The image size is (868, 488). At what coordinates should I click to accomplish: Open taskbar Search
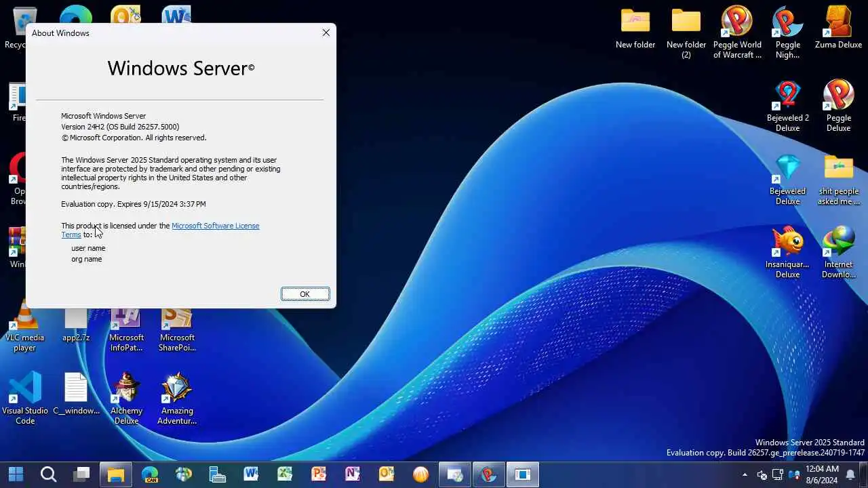(x=48, y=474)
